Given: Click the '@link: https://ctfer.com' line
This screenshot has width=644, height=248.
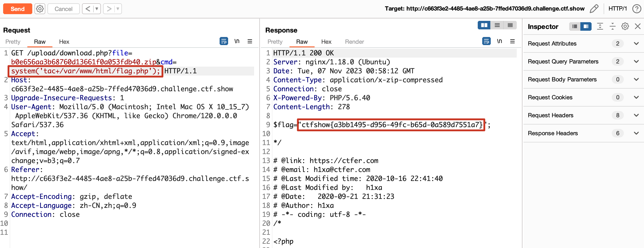Looking at the screenshot, I should [x=326, y=161].
